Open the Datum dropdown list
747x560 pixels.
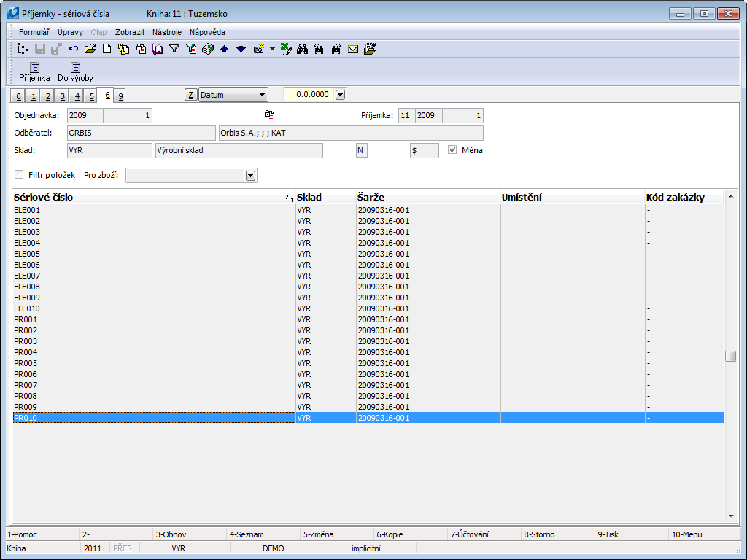262,95
